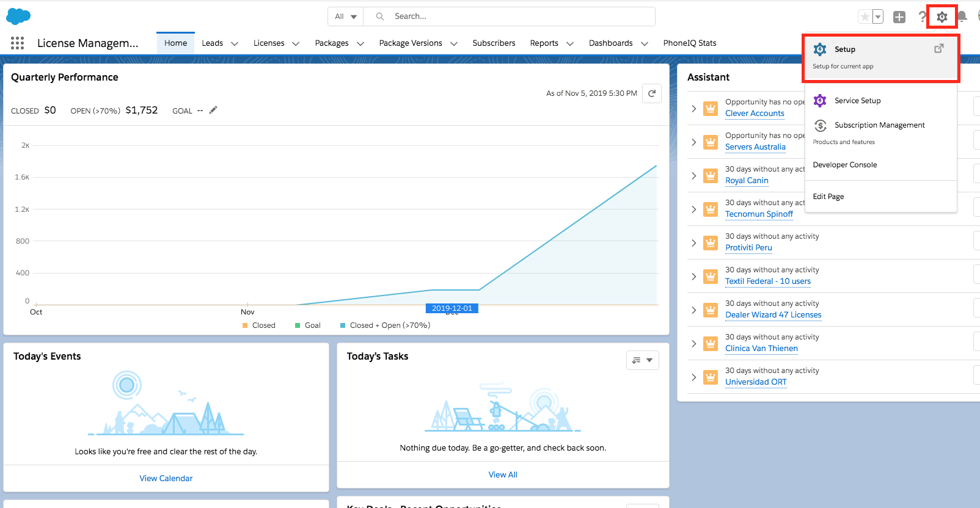
Task: Click the crown icon beside Clever Accounts
Action: pyautogui.click(x=710, y=109)
